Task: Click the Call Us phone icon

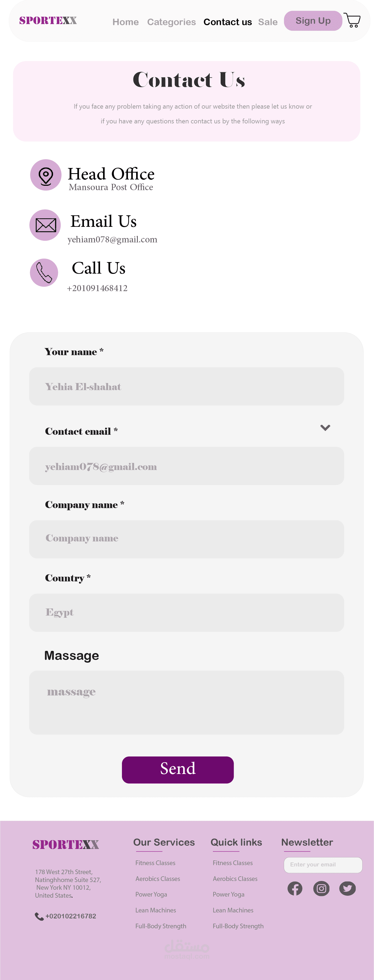Action: (44, 273)
